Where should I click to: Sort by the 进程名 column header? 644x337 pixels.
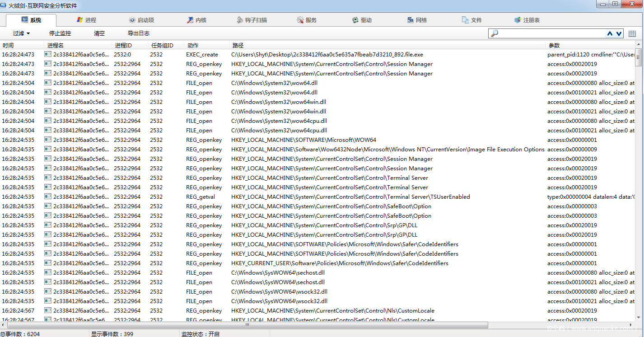pos(78,45)
